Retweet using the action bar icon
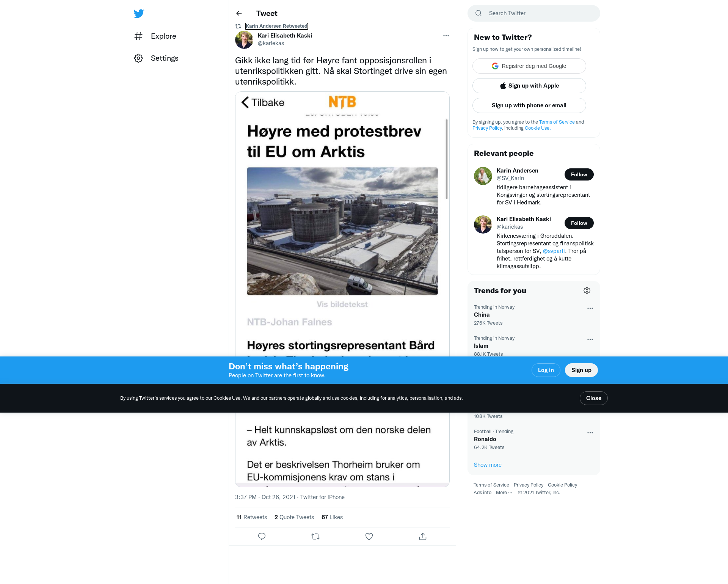 coord(315,536)
